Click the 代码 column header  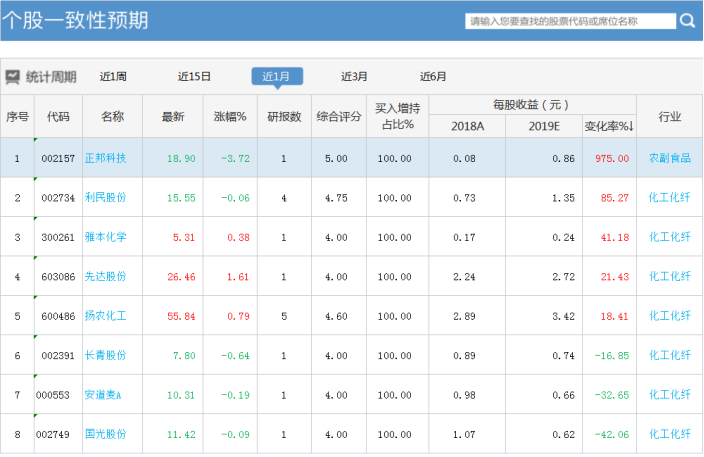[x=58, y=117]
